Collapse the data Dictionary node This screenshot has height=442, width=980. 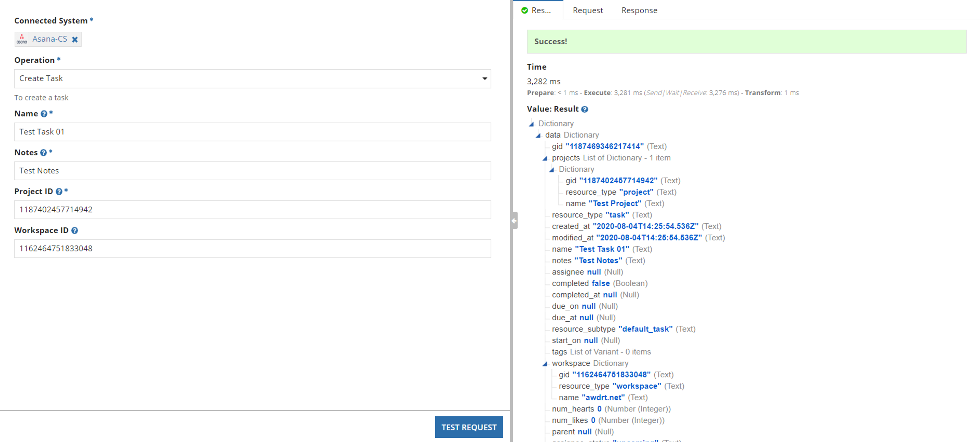538,135
